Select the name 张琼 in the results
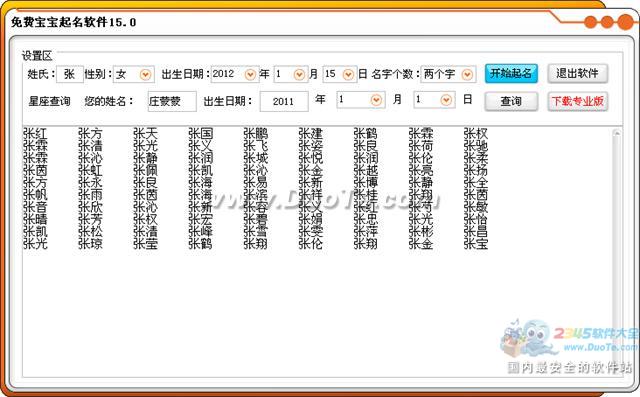Screen dimensions: 640x397 (x=90, y=244)
